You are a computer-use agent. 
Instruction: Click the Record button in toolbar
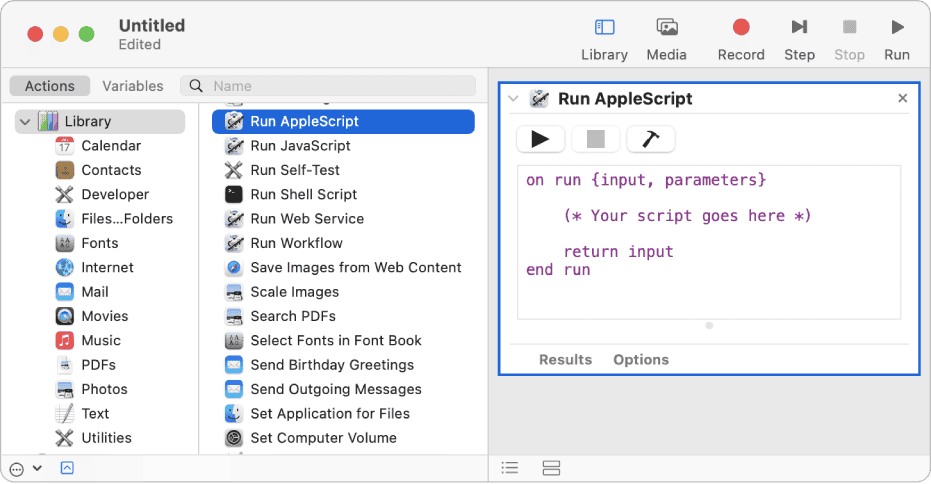coord(740,38)
